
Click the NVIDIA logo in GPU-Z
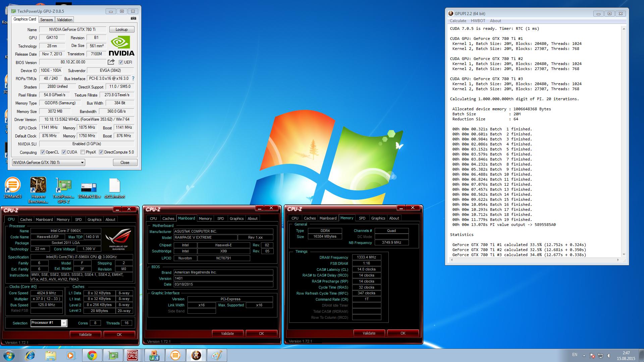[121, 46]
